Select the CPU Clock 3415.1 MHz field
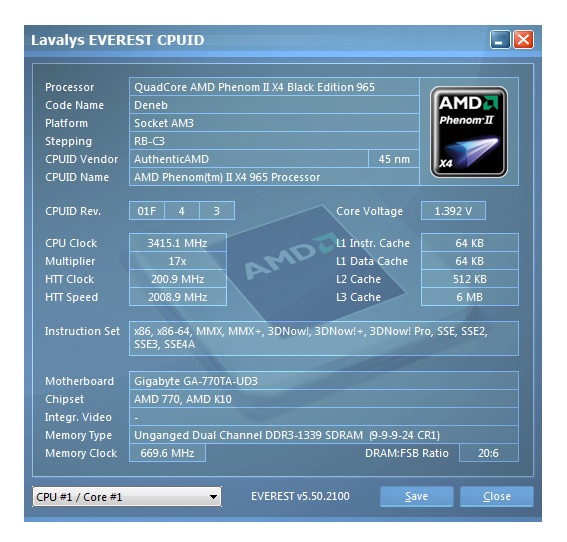The width and height of the screenshot is (567, 542). tap(178, 243)
